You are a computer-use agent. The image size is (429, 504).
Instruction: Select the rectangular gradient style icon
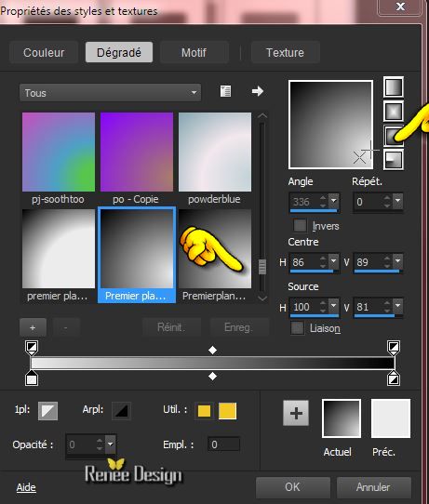394,112
